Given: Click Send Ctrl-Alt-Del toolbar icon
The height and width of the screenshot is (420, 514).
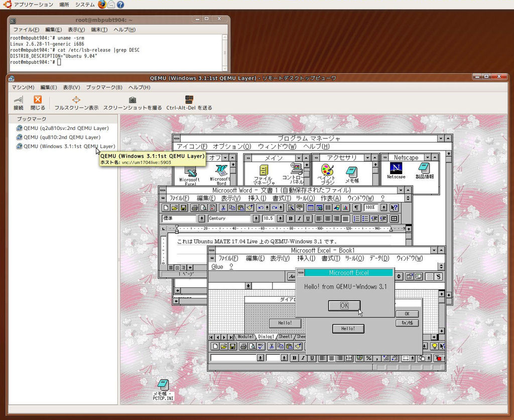Looking at the screenshot, I should 189,103.
